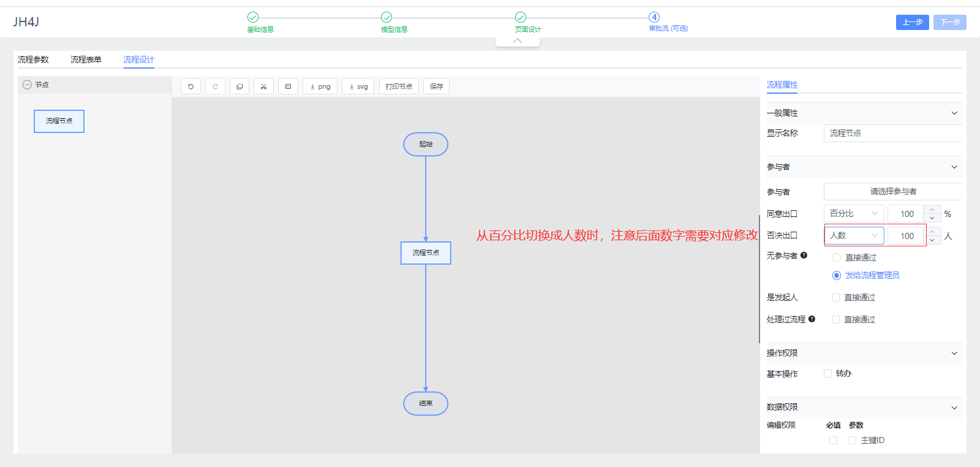
Task: Open the 流程表单 tab
Action: click(86, 59)
